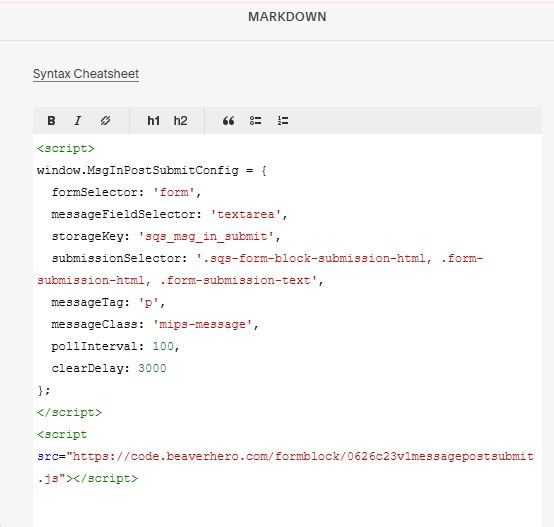Click the pollInterval number 100
554x527 pixels.
163,346
